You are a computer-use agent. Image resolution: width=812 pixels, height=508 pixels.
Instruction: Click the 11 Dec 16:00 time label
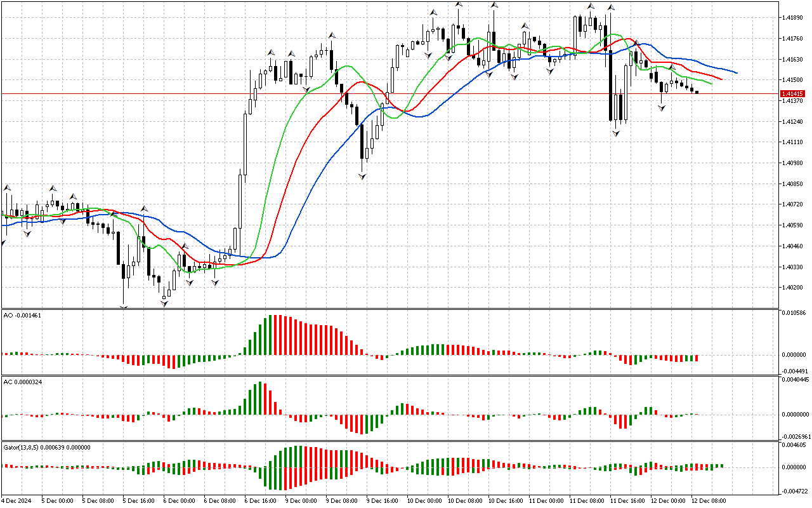[x=626, y=500]
